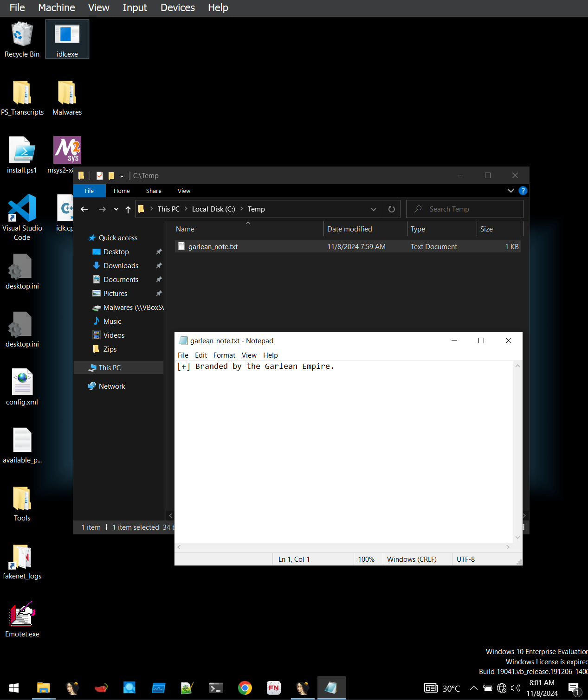Select the Recycle Bin desktop icon
Screen dimensions: 588x700
tap(22, 40)
